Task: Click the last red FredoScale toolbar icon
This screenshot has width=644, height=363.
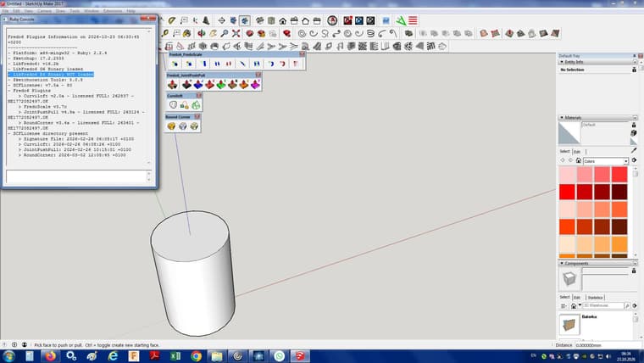Action: point(295,64)
